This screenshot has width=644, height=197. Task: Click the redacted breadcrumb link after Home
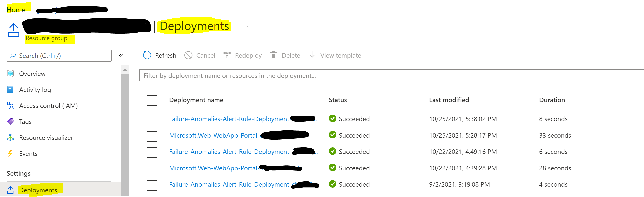(72, 10)
